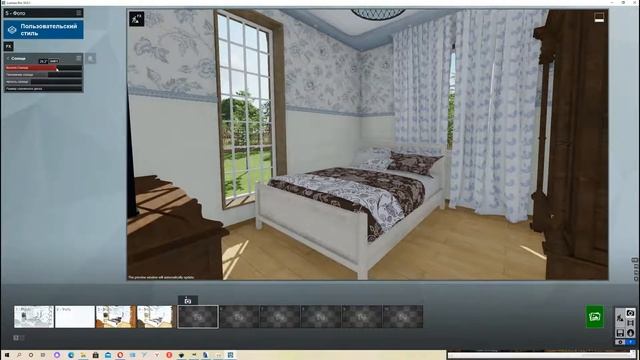
Task: Adjust the Яркость солнца slider
Action: tap(44, 82)
